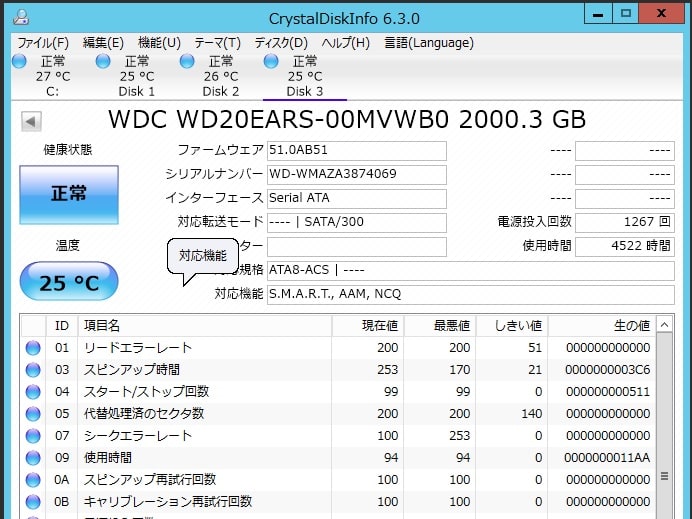Click the 現在値 column header
Screen dimensions: 692x519
368,326
